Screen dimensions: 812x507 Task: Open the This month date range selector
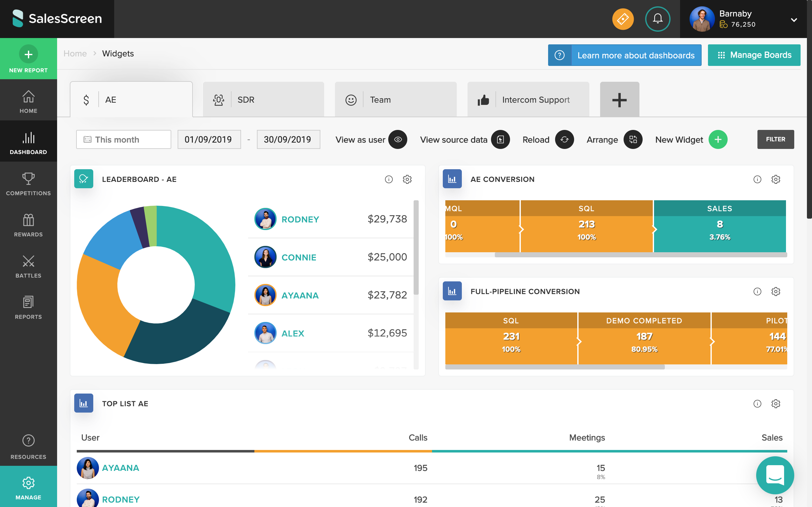click(x=123, y=139)
